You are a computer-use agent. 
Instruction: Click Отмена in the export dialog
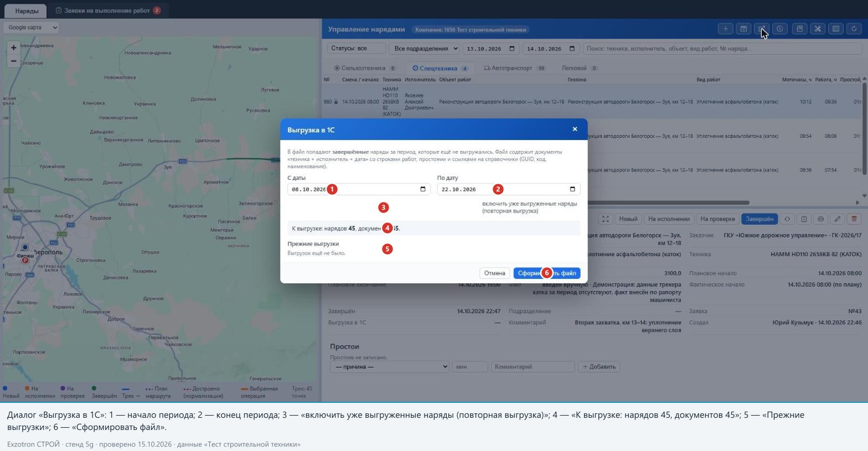[494, 273]
